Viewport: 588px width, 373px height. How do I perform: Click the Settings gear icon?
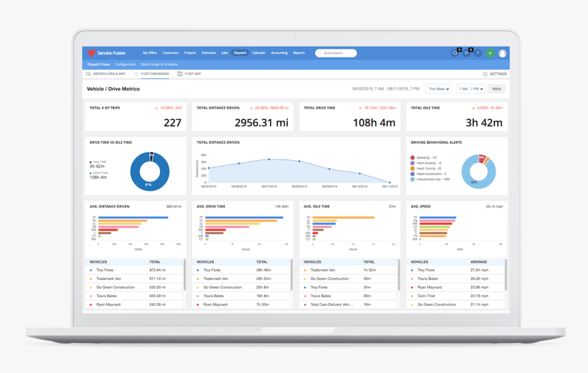(x=485, y=74)
